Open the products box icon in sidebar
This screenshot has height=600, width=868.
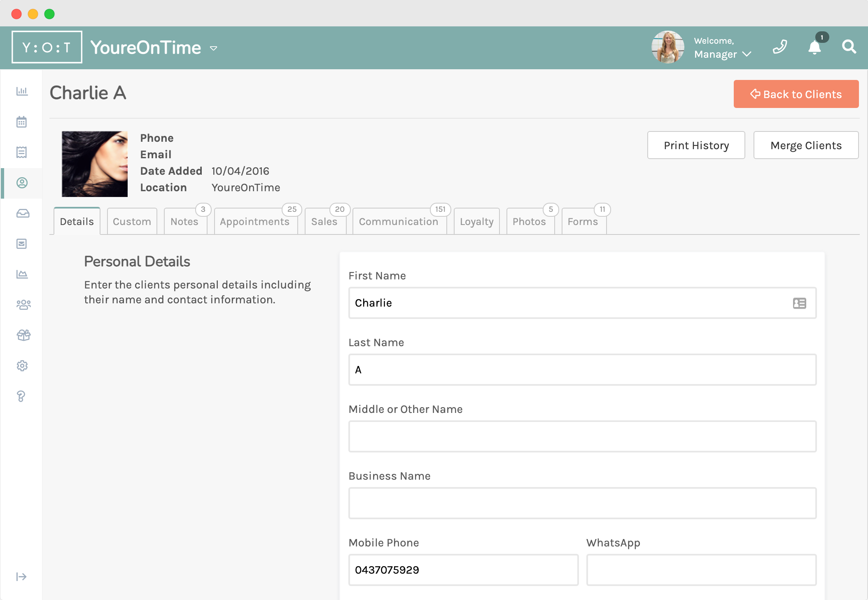(x=23, y=335)
